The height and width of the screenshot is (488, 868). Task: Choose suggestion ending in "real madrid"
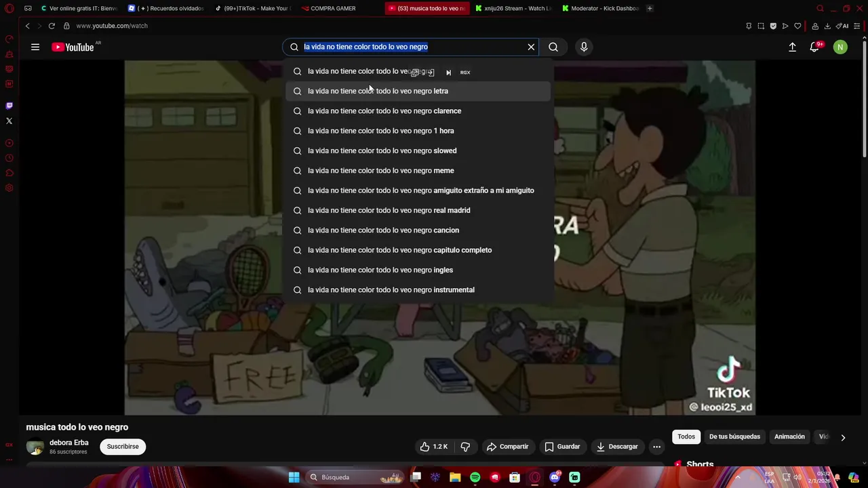coord(418,210)
